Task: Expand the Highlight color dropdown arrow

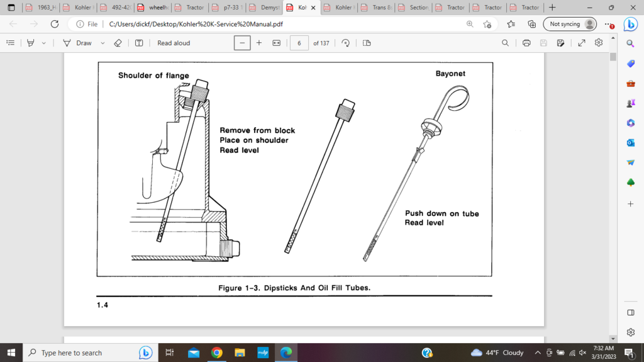Action: pos(43,43)
